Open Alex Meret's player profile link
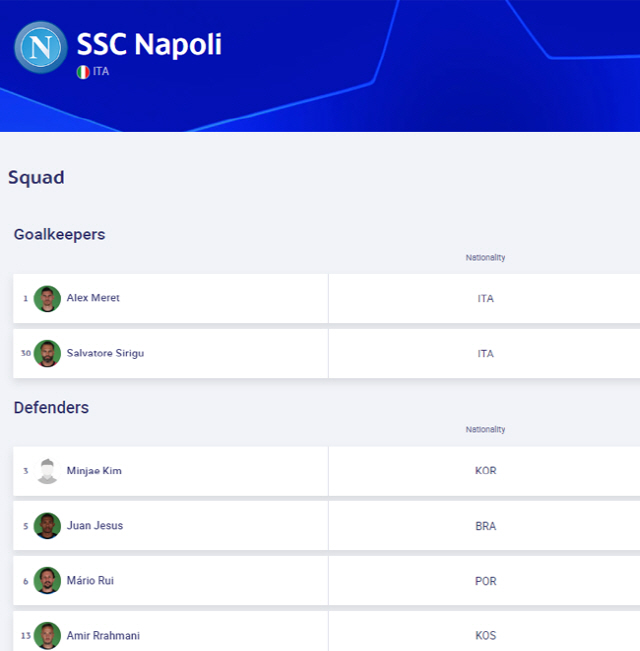 (x=93, y=298)
